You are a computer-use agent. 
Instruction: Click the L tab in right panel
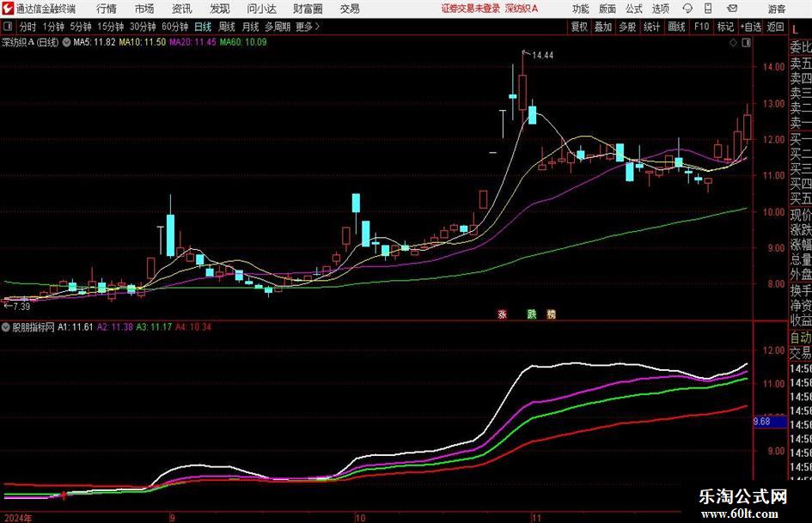796,31
